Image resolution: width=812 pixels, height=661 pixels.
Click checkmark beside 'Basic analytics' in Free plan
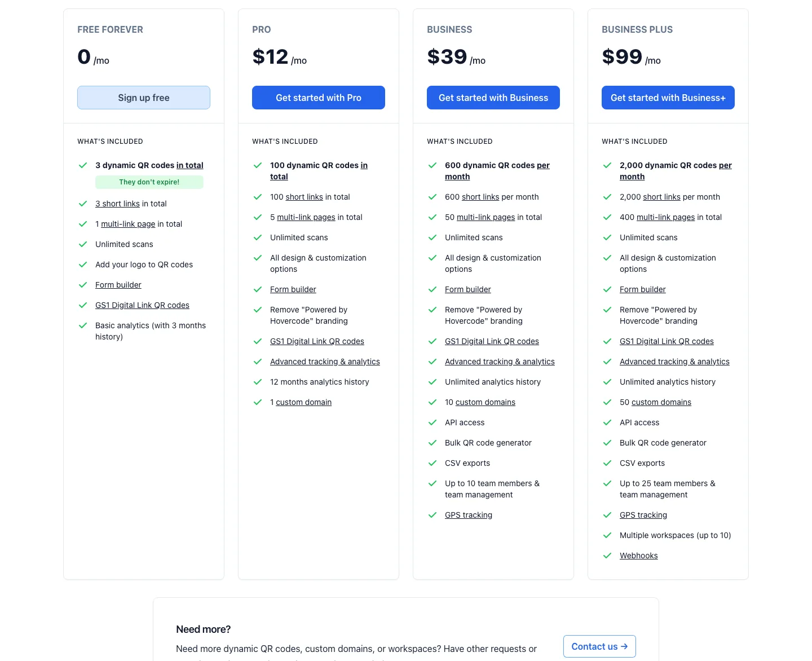(83, 325)
